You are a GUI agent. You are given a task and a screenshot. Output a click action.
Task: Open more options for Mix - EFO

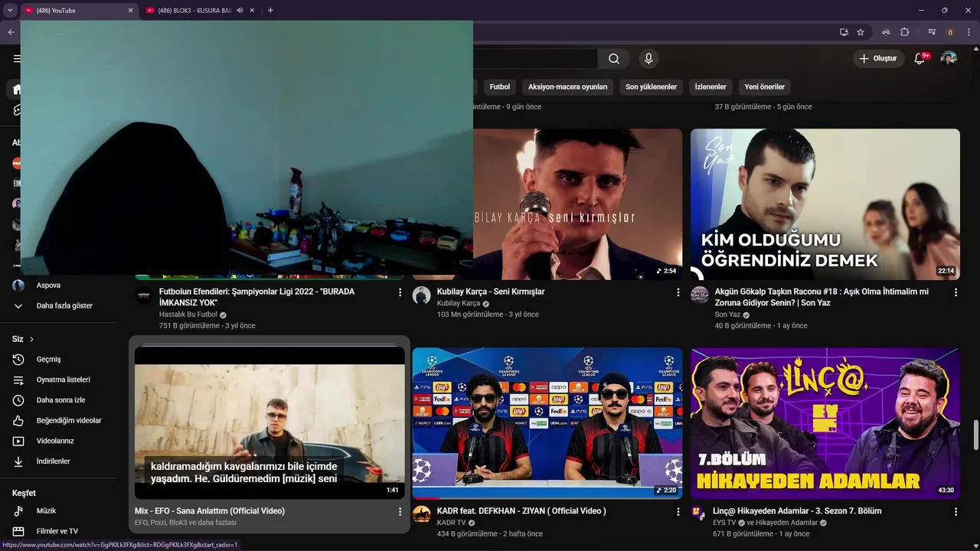(x=400, y=511)
